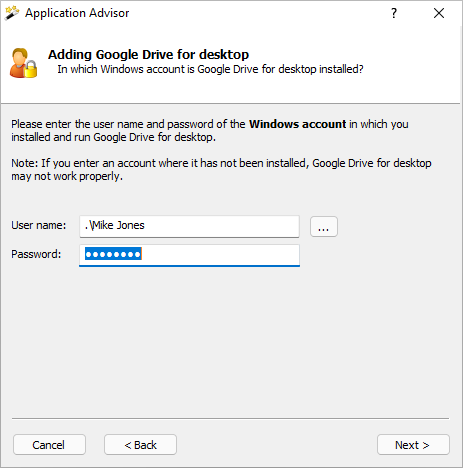Proceed with the Next > button

point(413,445)
